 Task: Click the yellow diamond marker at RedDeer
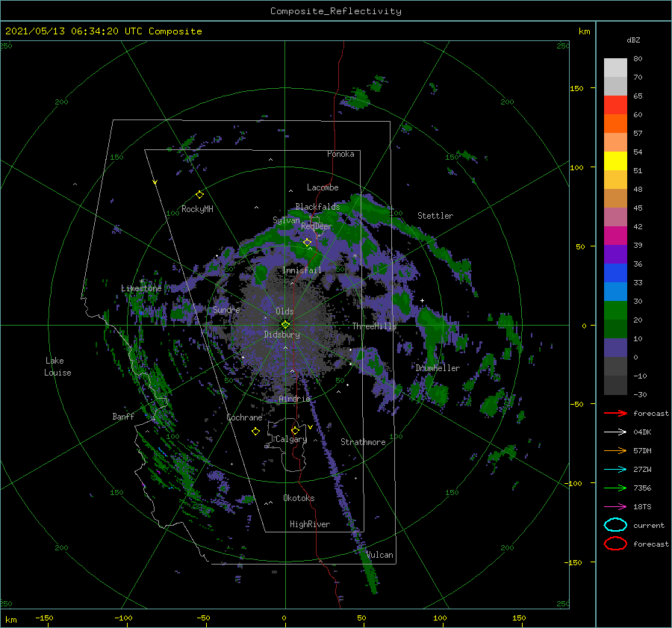(307, 243)
